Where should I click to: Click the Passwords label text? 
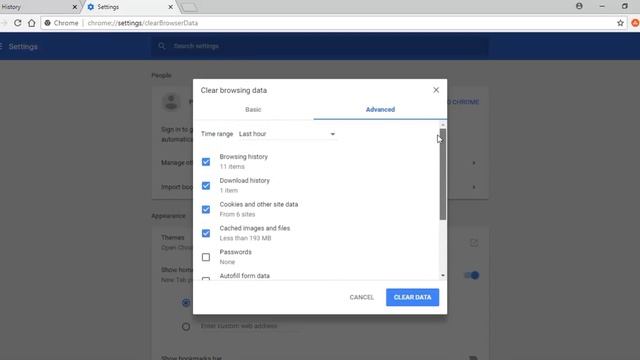coord(236,252)
